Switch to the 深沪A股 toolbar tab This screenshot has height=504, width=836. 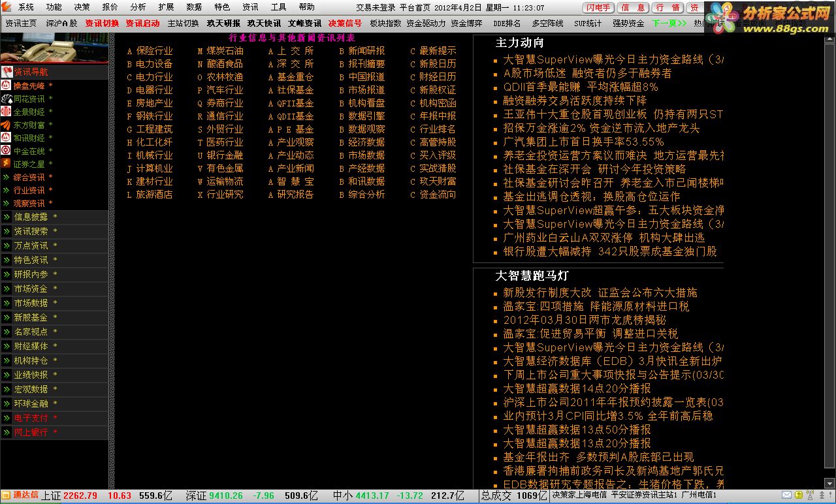61,23
